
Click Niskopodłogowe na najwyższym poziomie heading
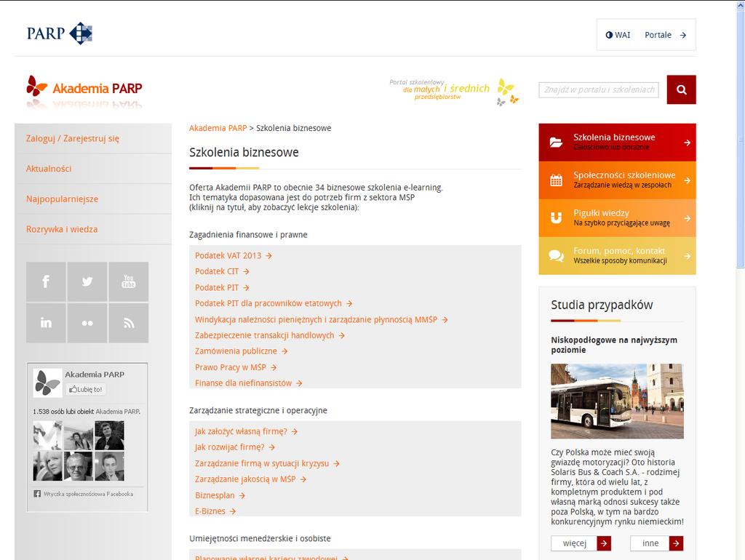coord(614,345)
